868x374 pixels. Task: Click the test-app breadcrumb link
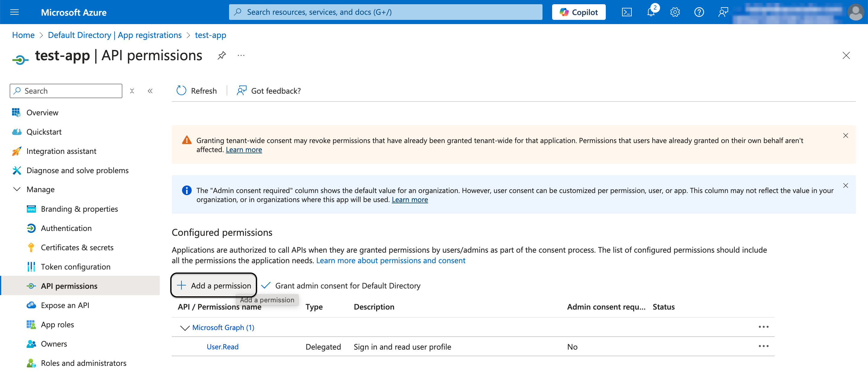pyautogui.click(x=210, y=35)
